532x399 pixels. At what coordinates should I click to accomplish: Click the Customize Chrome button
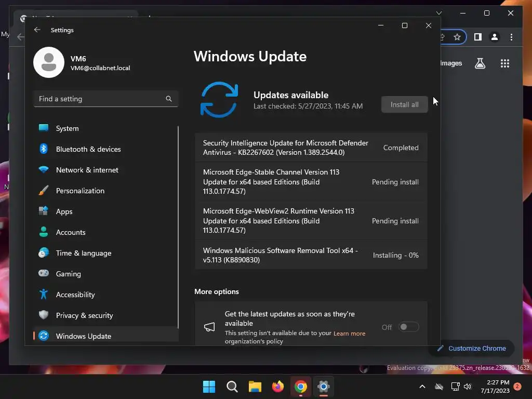[x=472, y=348]
